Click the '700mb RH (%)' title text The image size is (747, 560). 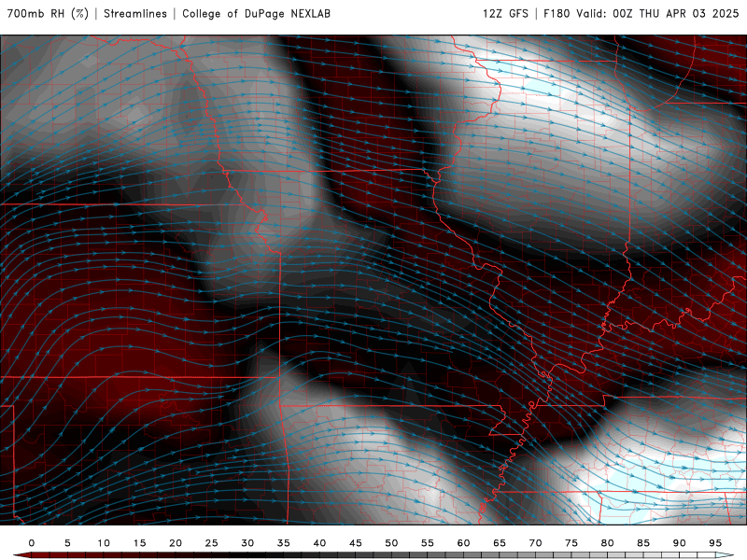click(x=49, y=14)
